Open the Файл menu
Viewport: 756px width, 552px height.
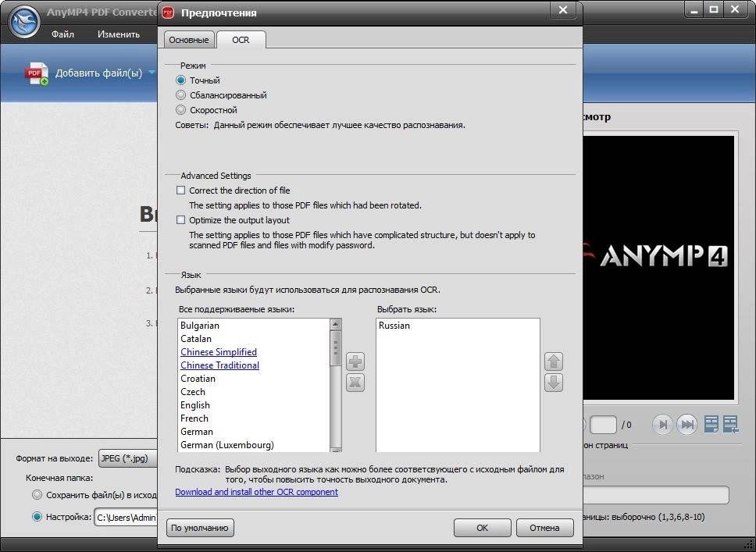click(x=62, y=34)
